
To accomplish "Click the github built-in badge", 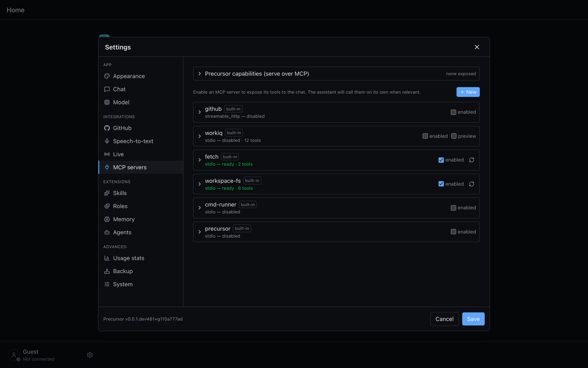I will (233, 109).
